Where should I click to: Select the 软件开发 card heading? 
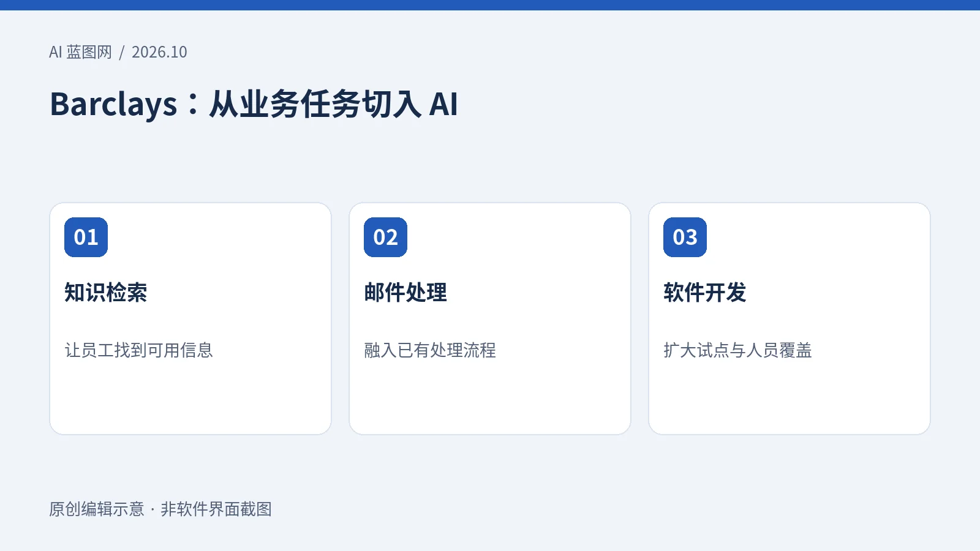point(705,293)
